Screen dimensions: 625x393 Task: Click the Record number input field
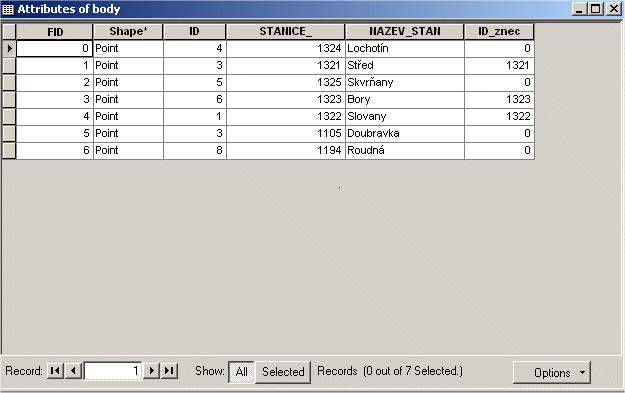click(113, 371)
